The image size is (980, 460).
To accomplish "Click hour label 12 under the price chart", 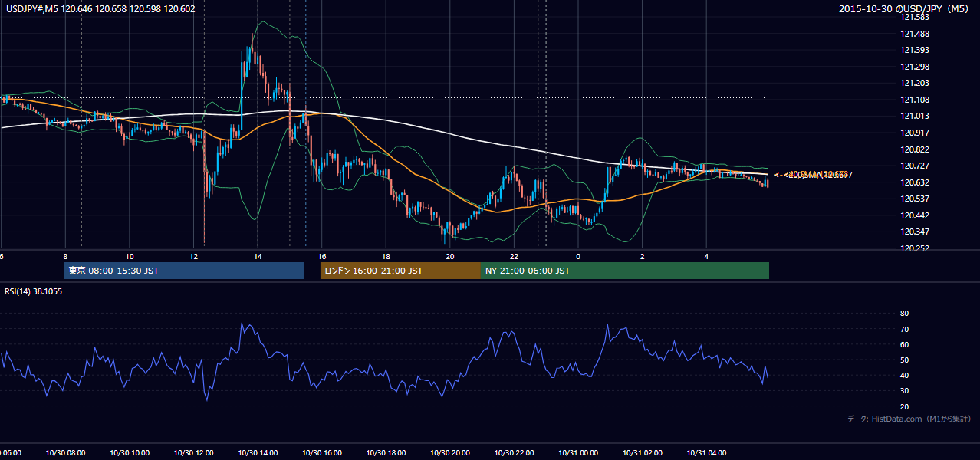I will [x=194, y=256].
